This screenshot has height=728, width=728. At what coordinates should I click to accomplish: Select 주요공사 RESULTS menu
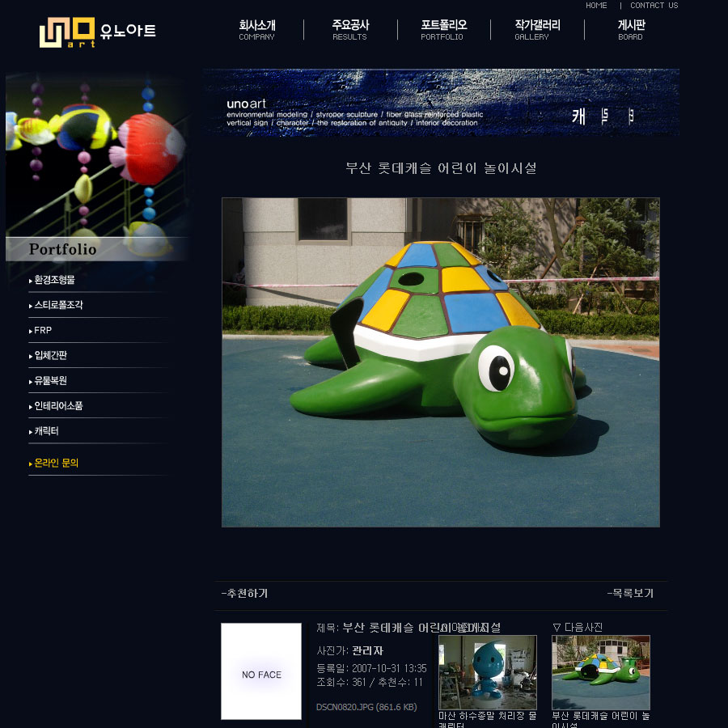point(349,30)
